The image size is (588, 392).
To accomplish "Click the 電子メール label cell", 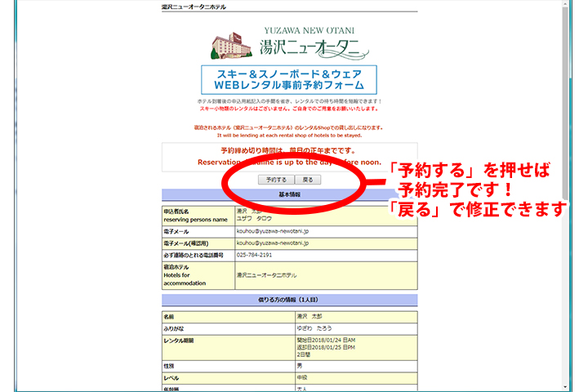I will click(198, 231).
